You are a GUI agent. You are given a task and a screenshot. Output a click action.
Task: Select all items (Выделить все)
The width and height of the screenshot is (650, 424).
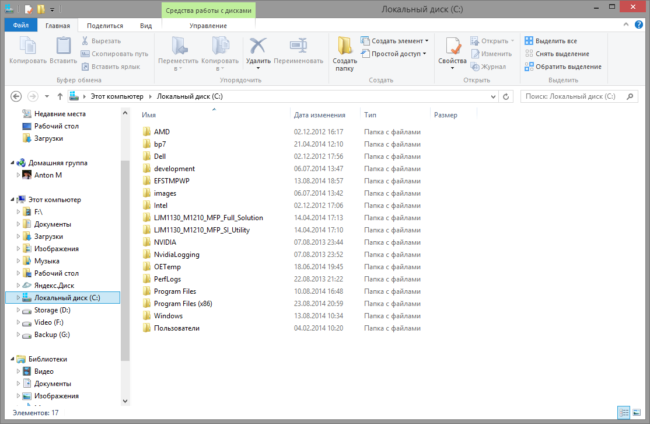coord(551,41)
